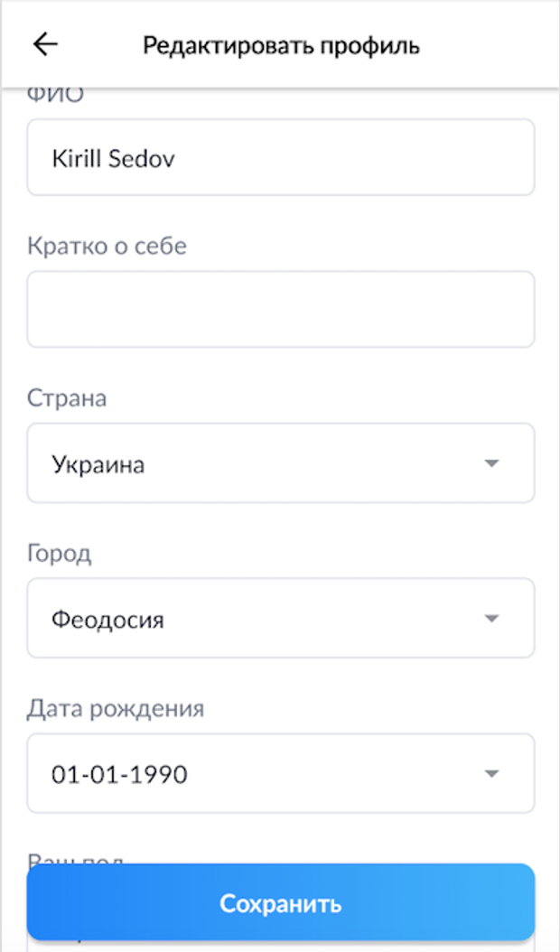Click the Kirill Sedov name text
This screenshot has height=952, width=560.
coord(114,159)
